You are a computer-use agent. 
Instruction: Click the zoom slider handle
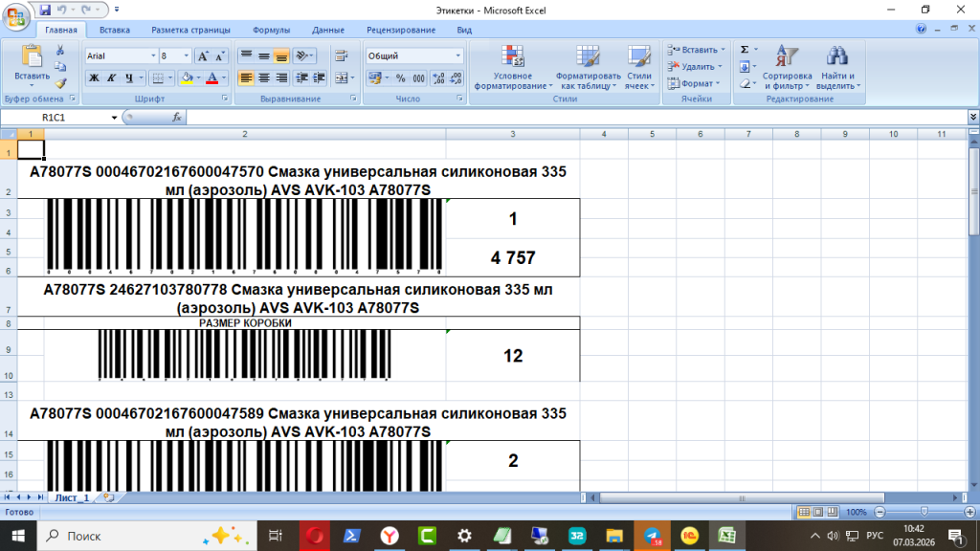click(924, 513)
